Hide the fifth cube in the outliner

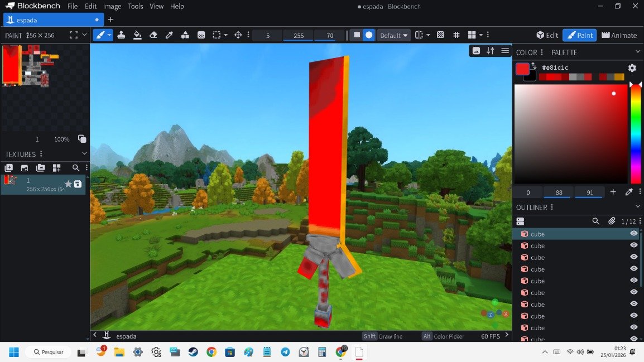pos(634,281)
